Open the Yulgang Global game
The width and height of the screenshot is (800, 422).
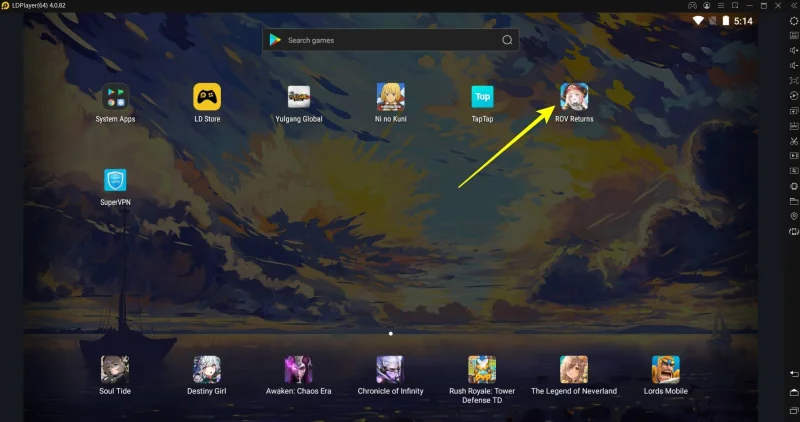(299, 96)
